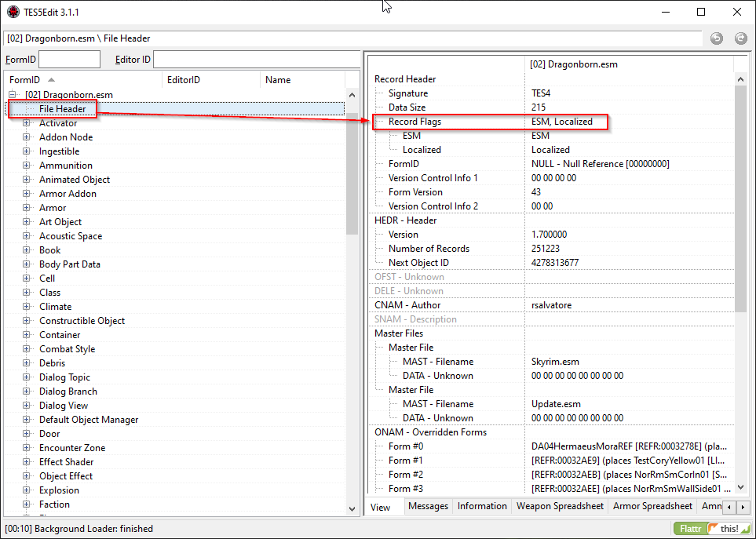Expand the Body Part Data group
This screenshot has width=756, height=539.
point(27,264)
